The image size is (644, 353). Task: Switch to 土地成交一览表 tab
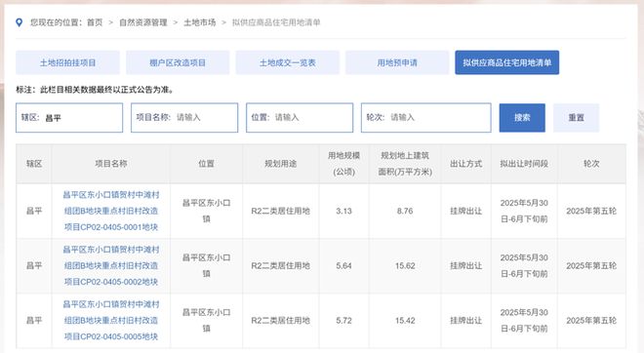point(288,62)
